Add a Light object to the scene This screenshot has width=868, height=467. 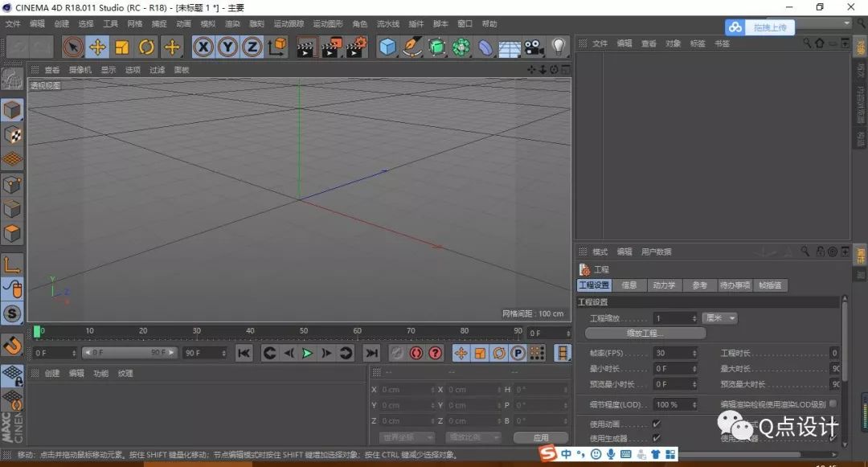559,47
